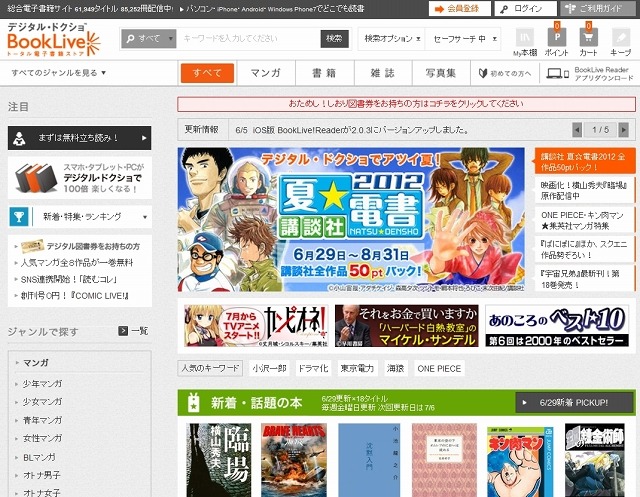The image size is (640, 497).
Task: Open 青年マンガ genre link
Action: [x=42, y=420]
